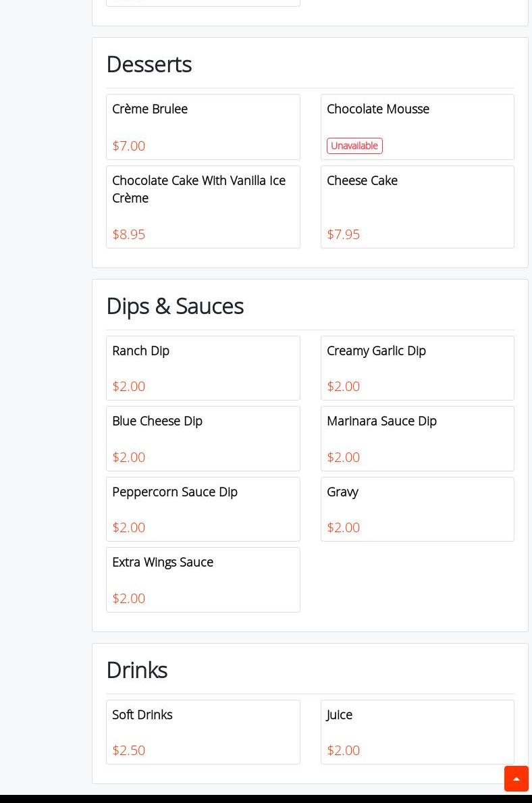Screen dimensions: 532x803
Task: Choose the Cheese Cake menu item
Action: 417,207
